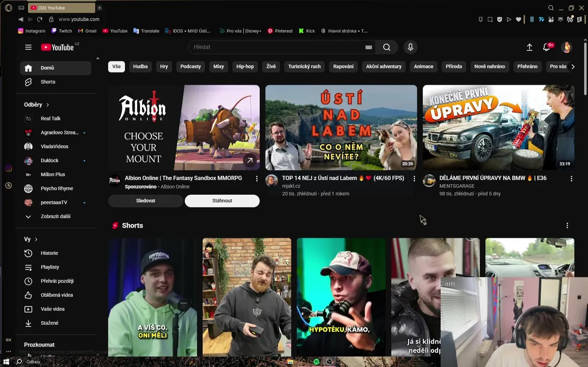Open Vaše videa page
588x367 pixels.
[56, 309]
